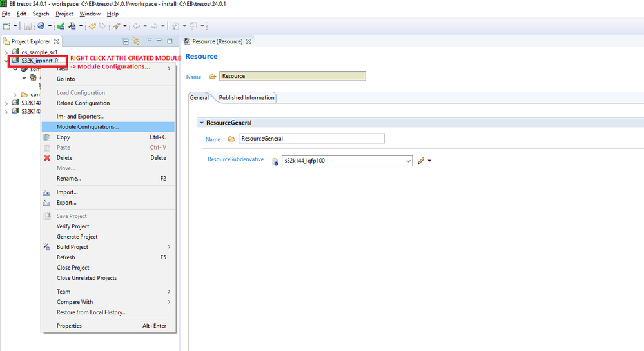The height and width of the screenshot is (351, 644).
Task: Click the Redo arrow in the toolbar
Action: (x=102, y=26)
